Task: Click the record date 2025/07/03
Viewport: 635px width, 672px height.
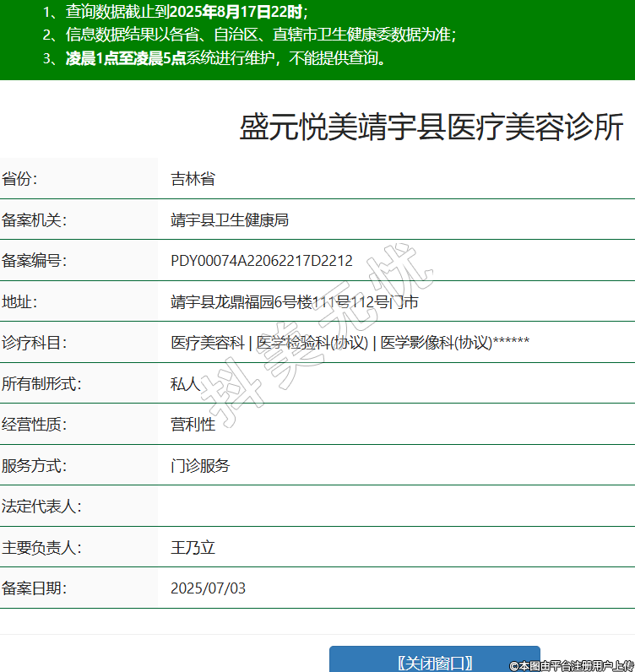Action: [208, 588]
